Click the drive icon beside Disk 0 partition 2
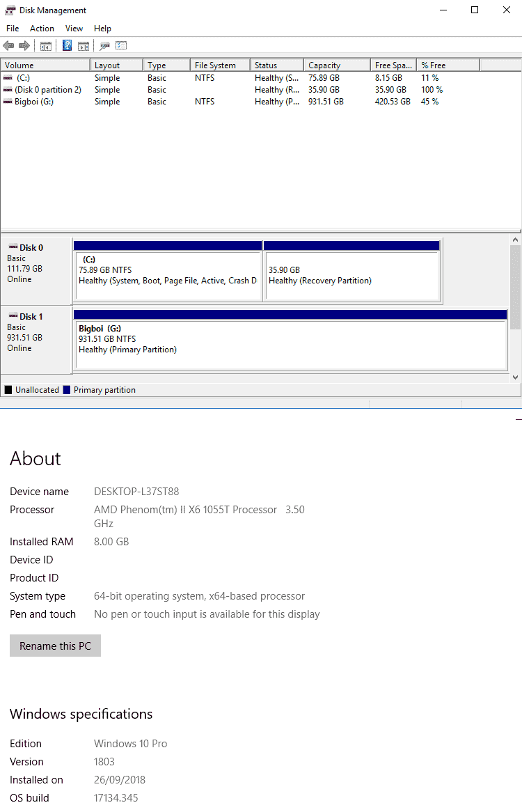 coord(8,90)
